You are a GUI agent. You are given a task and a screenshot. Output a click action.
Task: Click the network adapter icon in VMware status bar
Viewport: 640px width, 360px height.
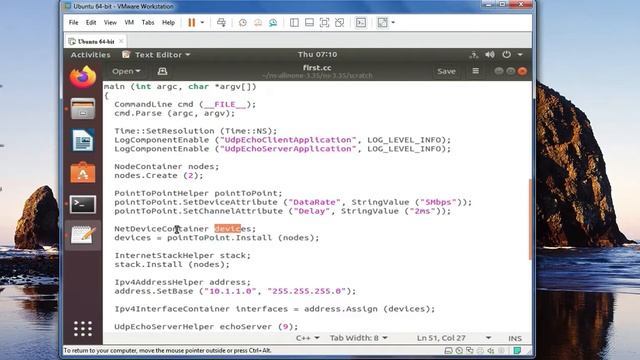[470, 351]
